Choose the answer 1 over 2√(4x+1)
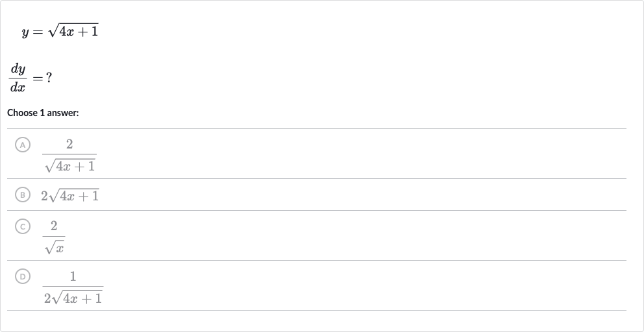The image size is (644, 332). click(73, 287)
